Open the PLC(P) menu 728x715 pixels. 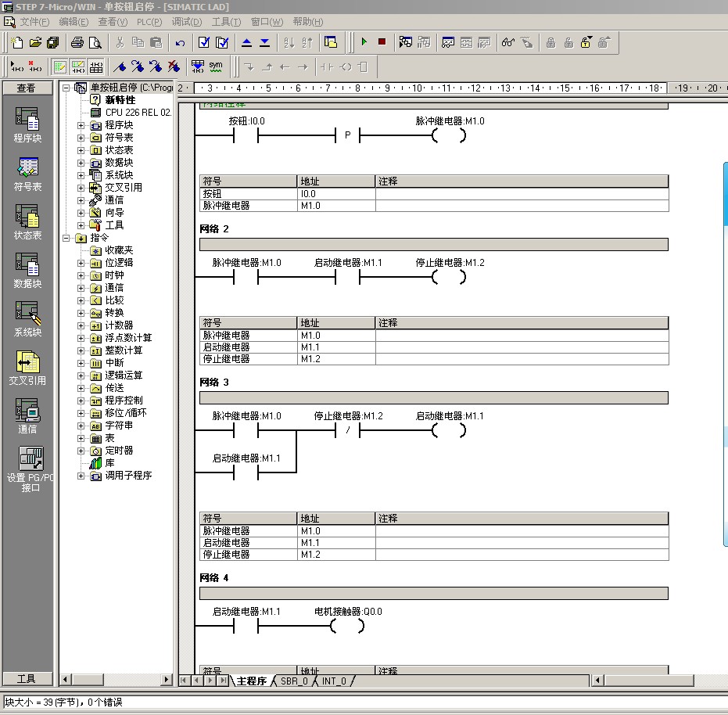pyautogui.click(x=149, y=22)
